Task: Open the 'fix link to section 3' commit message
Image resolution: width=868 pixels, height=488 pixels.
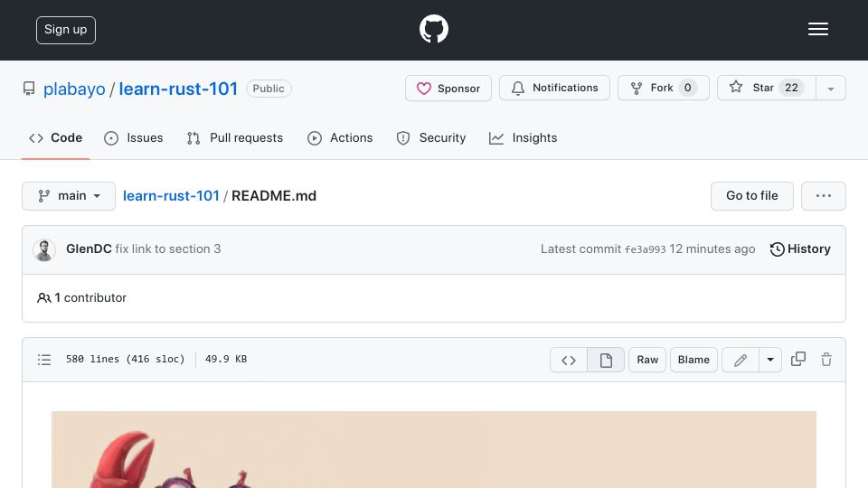Action: coord(168,249)
